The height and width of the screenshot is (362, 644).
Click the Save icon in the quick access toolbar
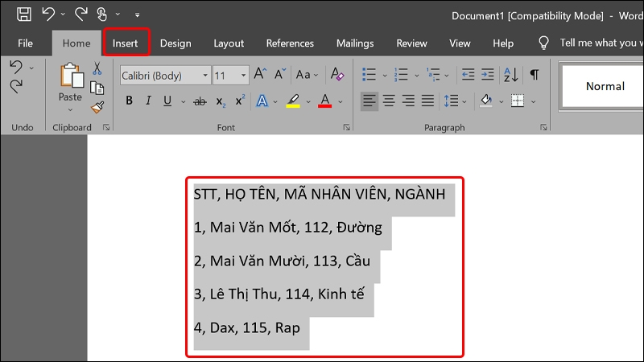[24, 14]
